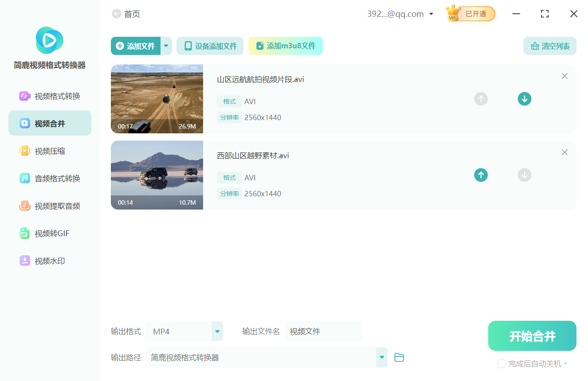Enable 完成后自动关机 checkbox
The width and height of the screenshot is (588, 381).
click(501, 363)
